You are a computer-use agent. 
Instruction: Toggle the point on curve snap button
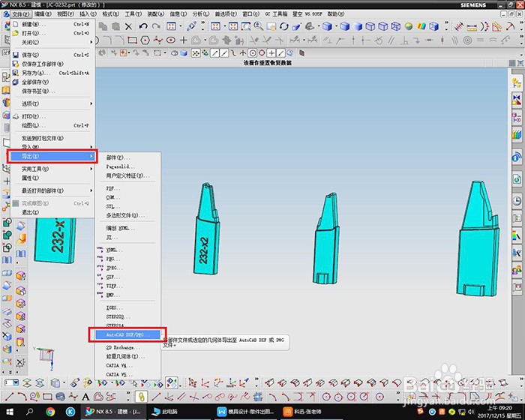coord(280,53)
